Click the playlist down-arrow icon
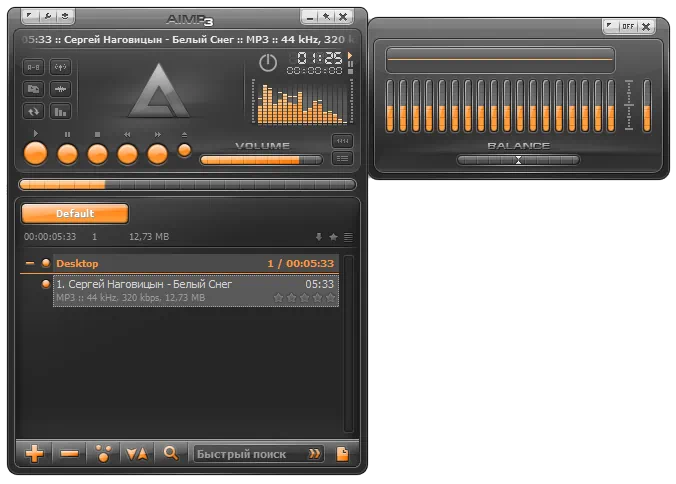The height and width of the screenshot is (484, 676). (x=319, y=237)
